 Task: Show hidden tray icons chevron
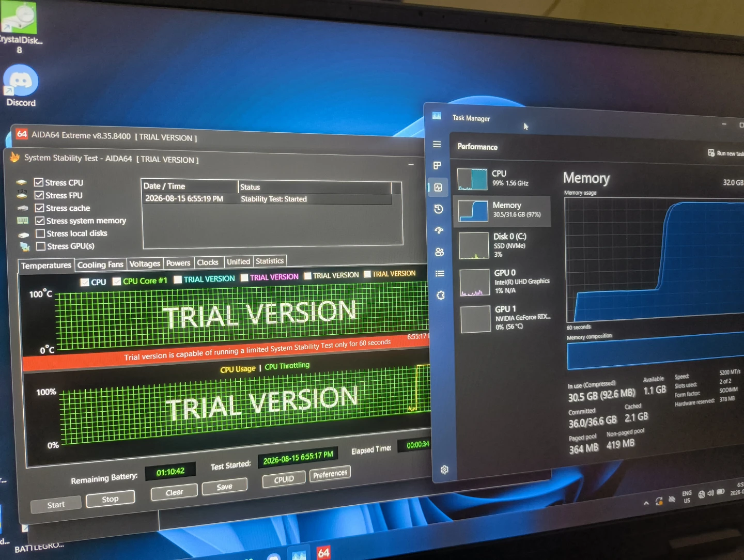click(x=646, y=503)
